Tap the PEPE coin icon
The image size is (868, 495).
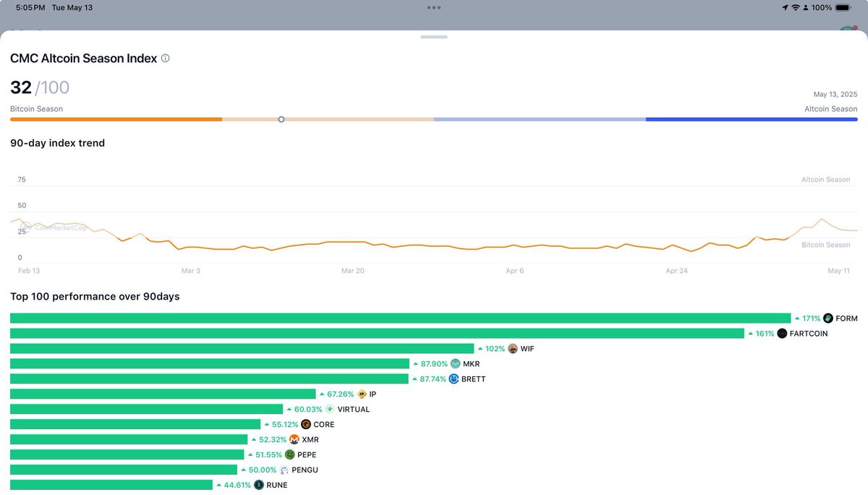[x=290, y=455]
